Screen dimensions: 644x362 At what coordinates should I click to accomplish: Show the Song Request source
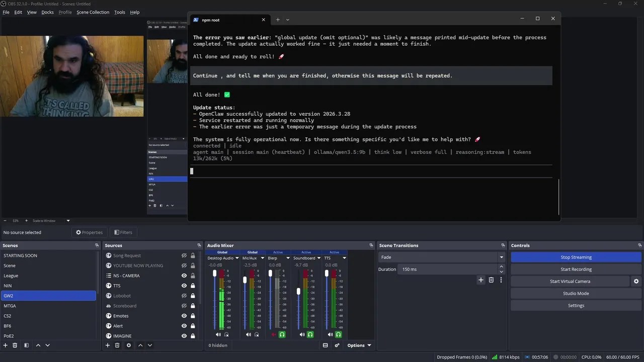pos(184,255)
